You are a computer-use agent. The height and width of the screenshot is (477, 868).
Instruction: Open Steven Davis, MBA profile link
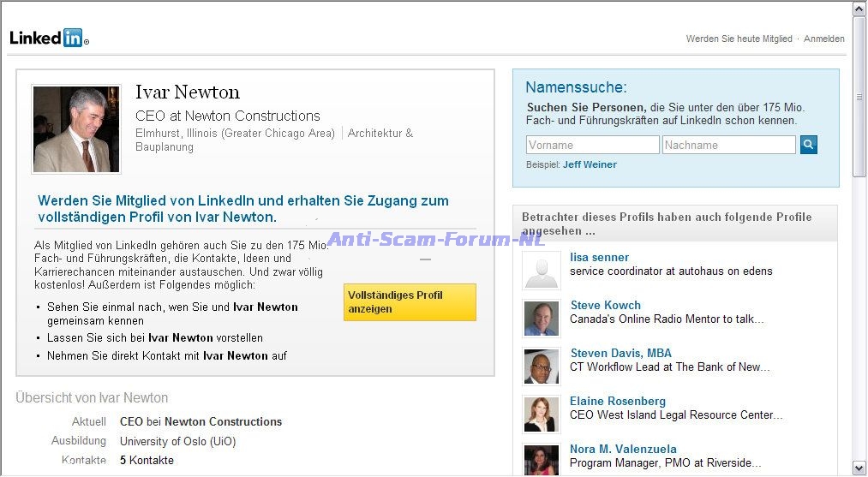[x=620, y=353]
